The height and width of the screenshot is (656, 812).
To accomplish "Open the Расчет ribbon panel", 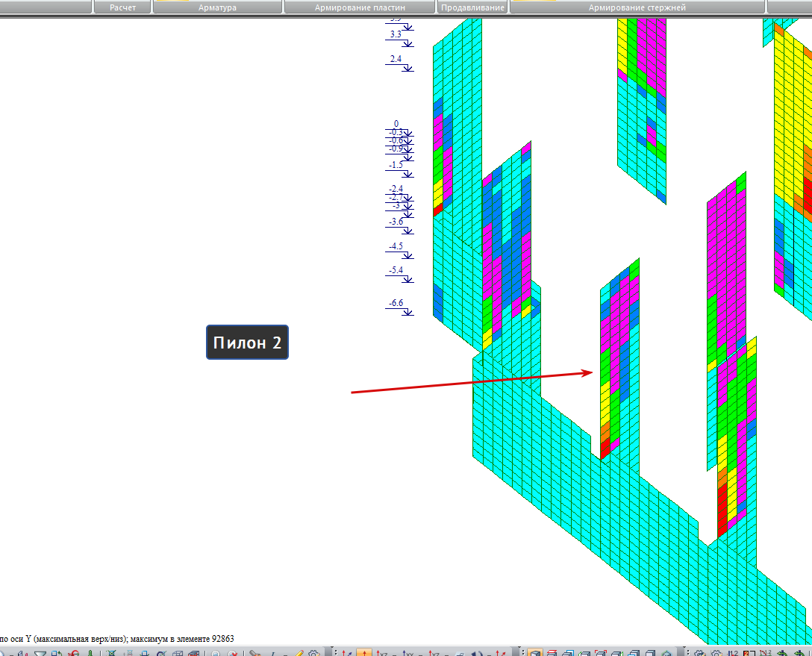I will coord(122,7).
